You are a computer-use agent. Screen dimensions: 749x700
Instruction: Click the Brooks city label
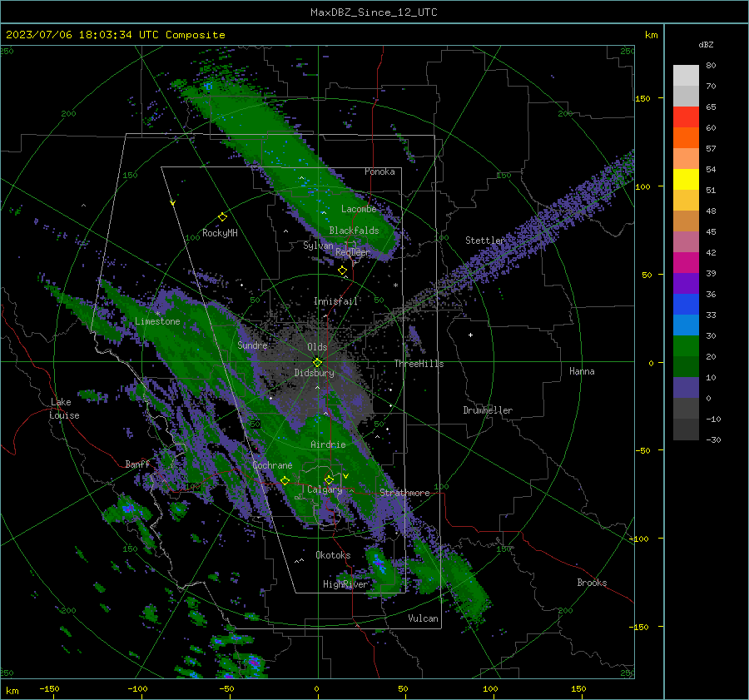(592, 583)
